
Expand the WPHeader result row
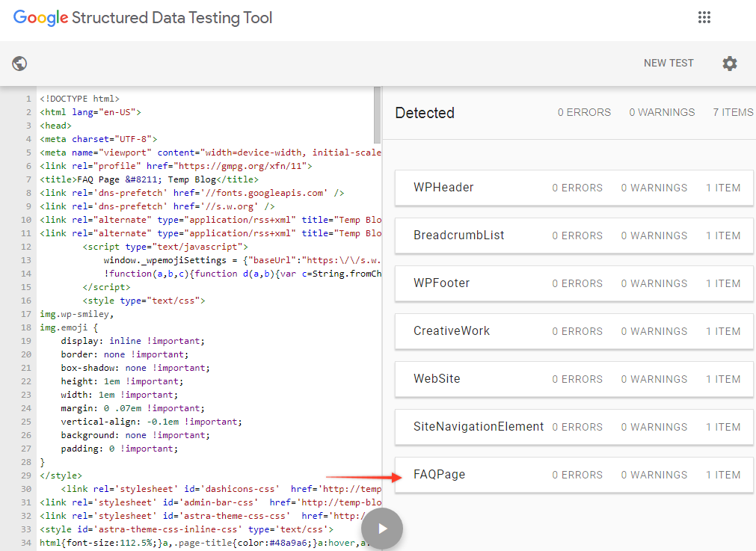point(574,188)
